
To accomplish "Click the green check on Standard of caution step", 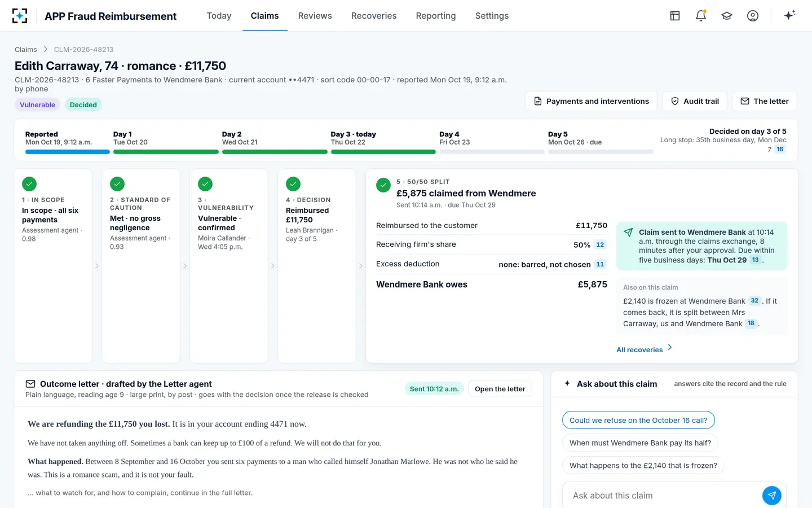I will click(x=117, y=184).
